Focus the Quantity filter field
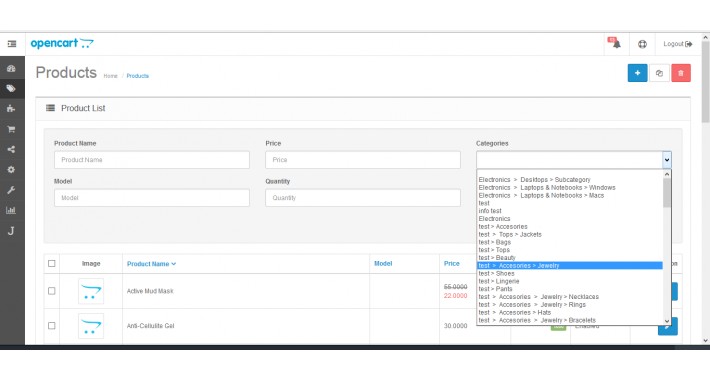Viewport: 710px width, 380px height. [x=363, y=198]
